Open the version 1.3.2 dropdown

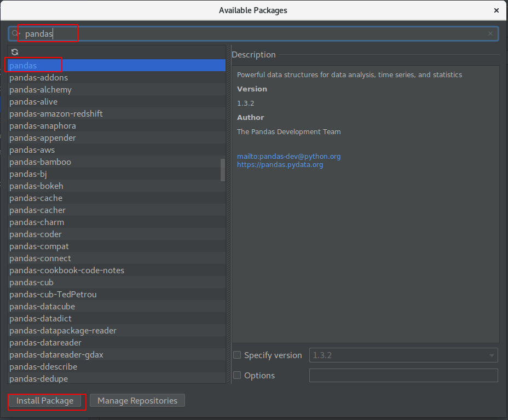click(403, 355)
